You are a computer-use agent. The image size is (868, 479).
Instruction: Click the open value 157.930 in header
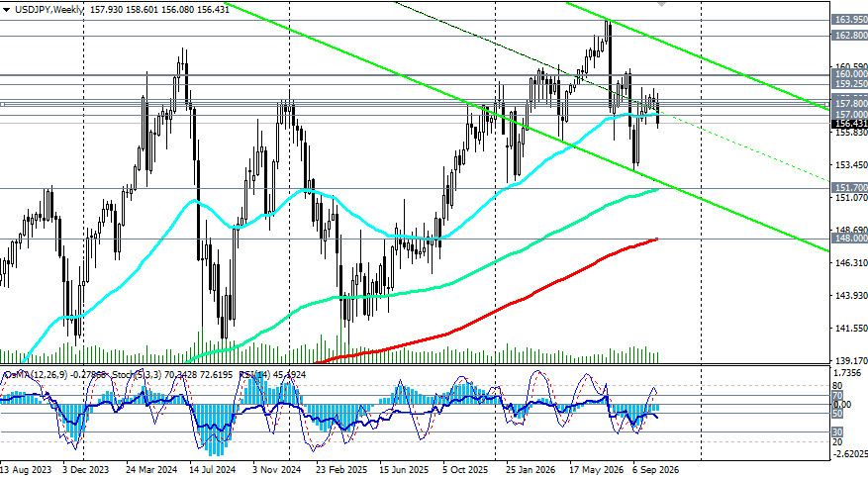point(106,10)
